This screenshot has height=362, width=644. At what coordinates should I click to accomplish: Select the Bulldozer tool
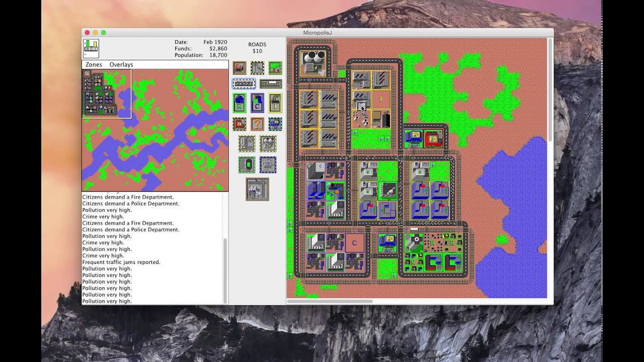[x=239, y=68]
